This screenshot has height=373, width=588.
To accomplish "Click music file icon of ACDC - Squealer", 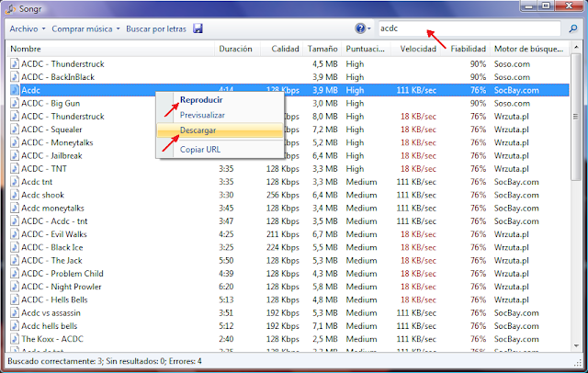I will pyautogui.click(x=15, y=130).
